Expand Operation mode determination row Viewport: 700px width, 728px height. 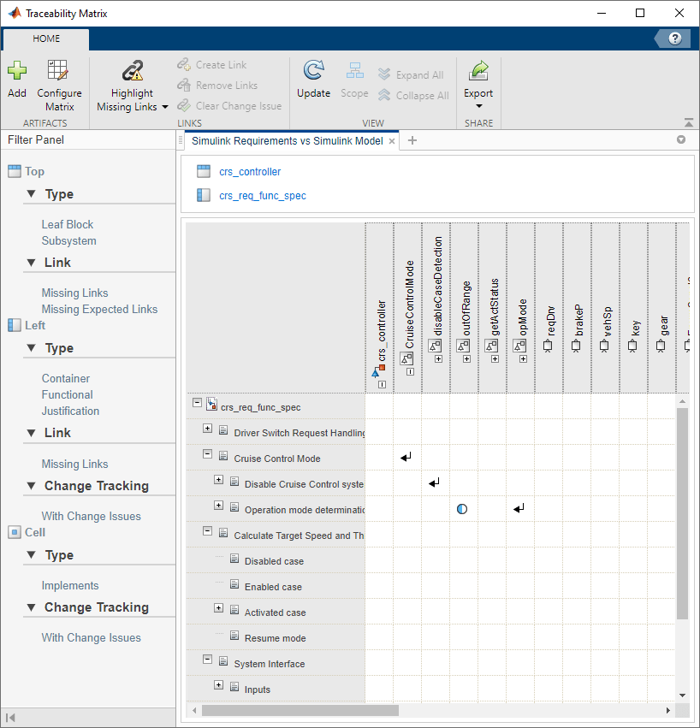coord(218,505)
